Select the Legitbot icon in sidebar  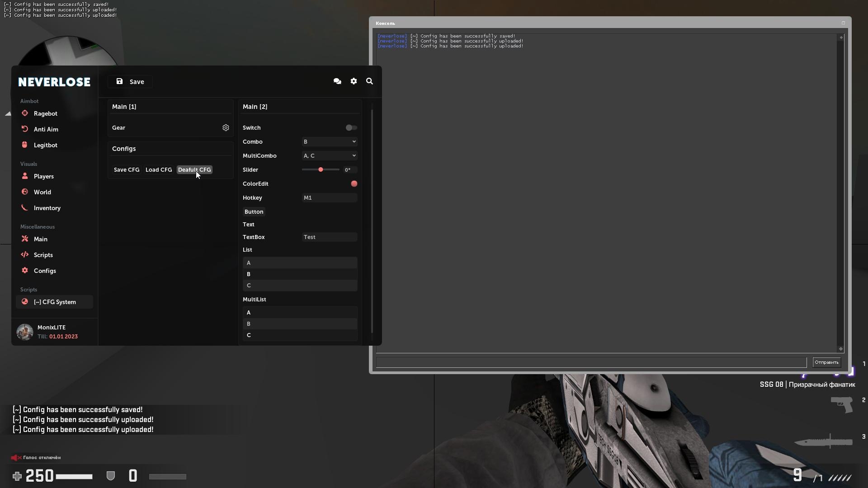click(25, 145)
